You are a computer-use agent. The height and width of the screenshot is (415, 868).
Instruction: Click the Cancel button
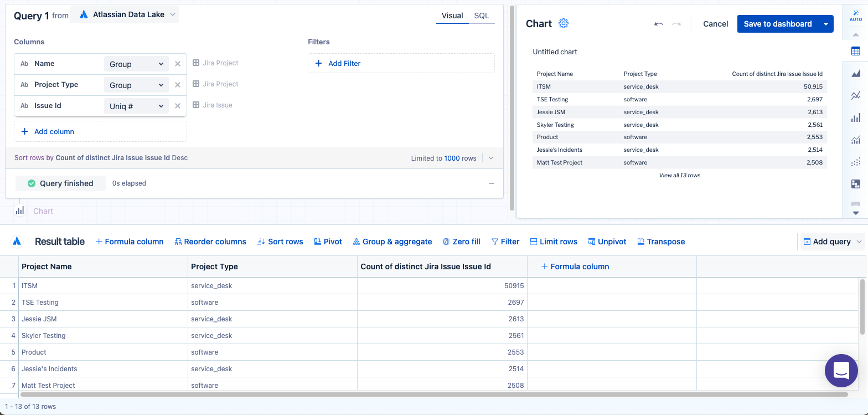pyautogui.click(x=716, y=24)
